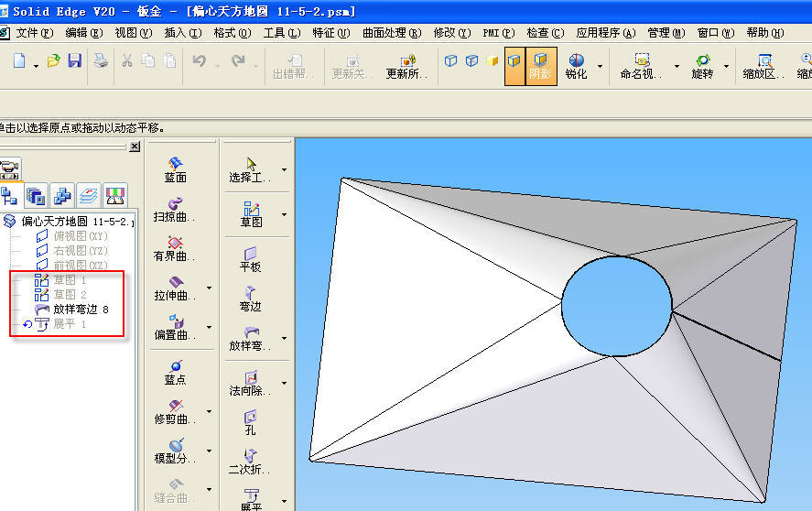
Task: Toggle shaded with edges display mode
Action: tap(514, 66)
